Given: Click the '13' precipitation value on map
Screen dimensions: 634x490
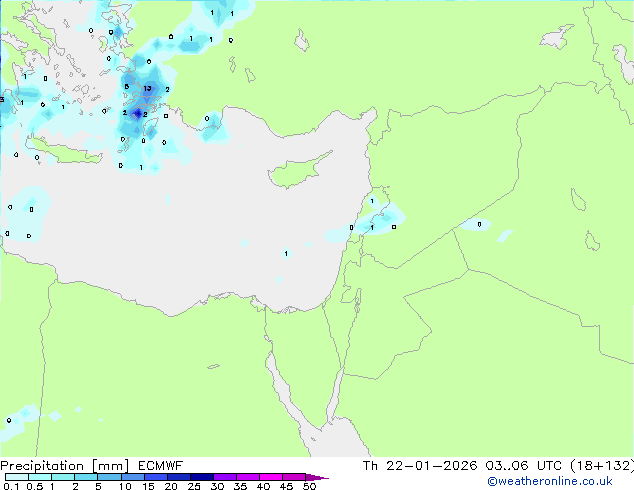Looking at the screenshot, I should [x=148, y=88].
